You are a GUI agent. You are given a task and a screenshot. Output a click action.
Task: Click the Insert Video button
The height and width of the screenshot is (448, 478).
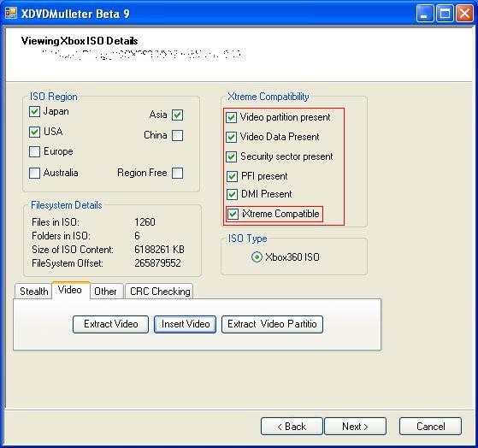coord(185,324)
